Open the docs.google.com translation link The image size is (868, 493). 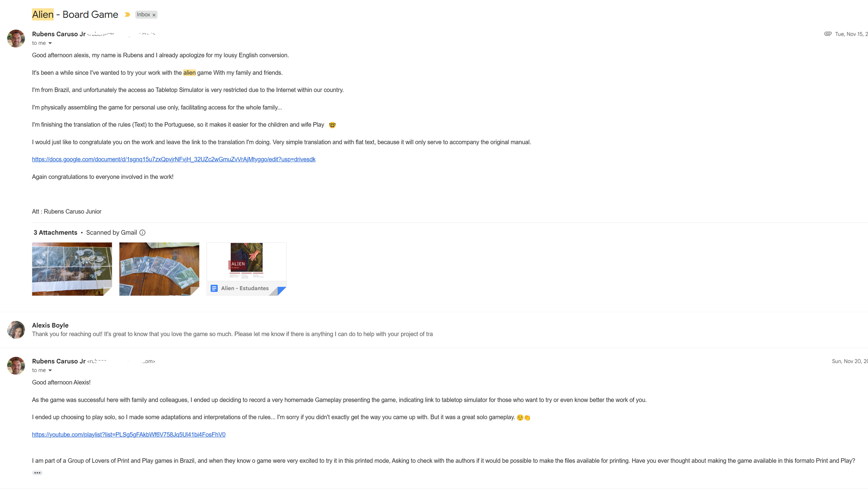[x=174, y=159]
